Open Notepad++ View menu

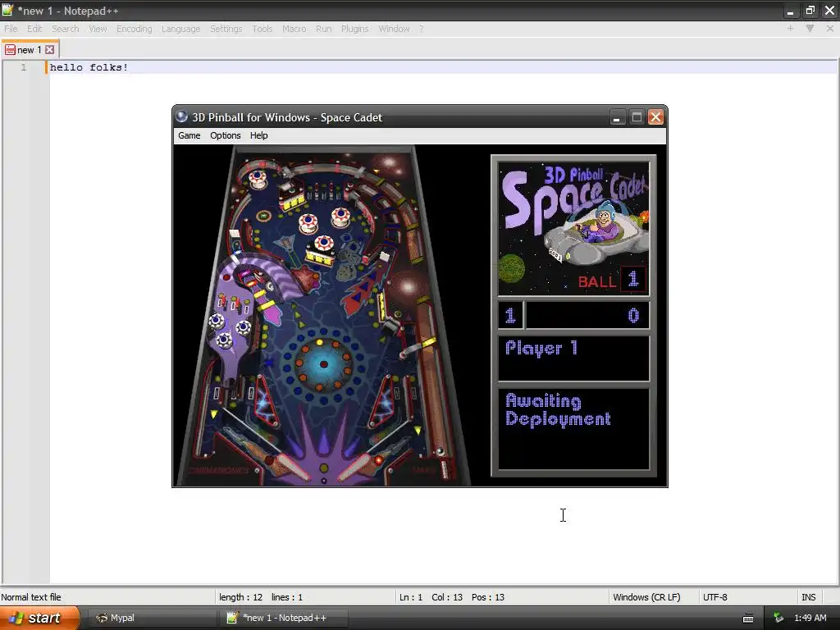coord(98,29)
